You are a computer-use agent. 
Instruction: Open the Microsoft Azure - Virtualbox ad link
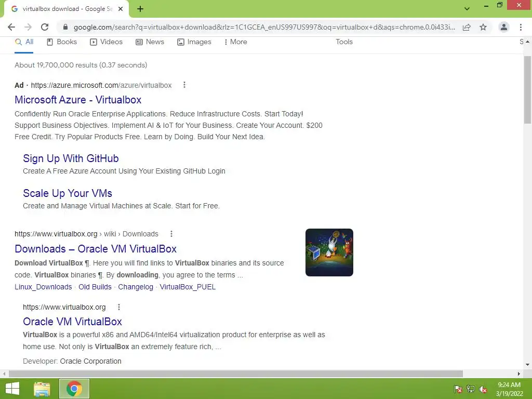(78, 100)
